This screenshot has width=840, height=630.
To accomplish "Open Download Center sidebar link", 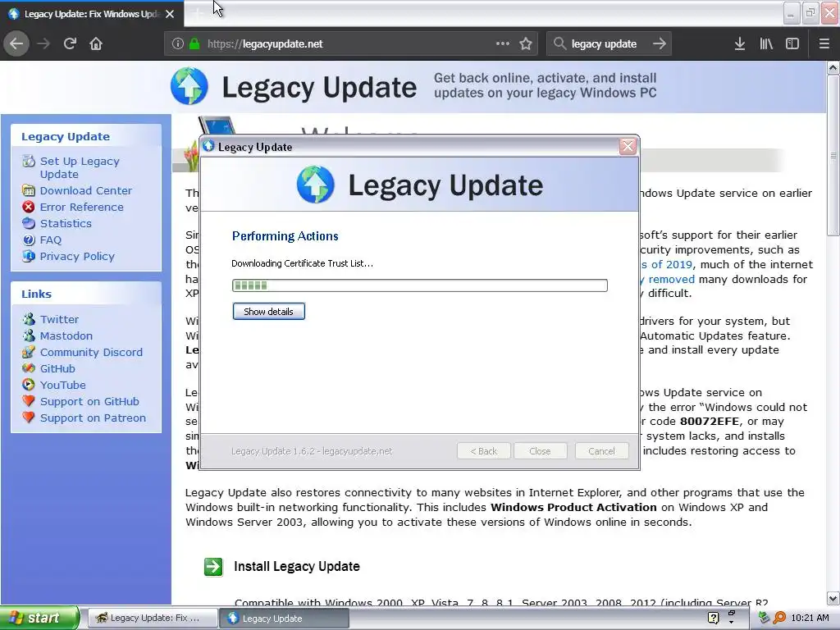I will [x=85, y=190].
